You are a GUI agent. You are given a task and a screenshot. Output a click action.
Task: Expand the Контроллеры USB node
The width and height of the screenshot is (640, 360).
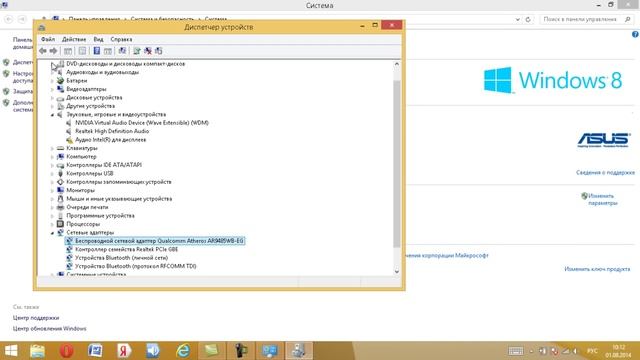pyautogui.click(x=52, y=173)
